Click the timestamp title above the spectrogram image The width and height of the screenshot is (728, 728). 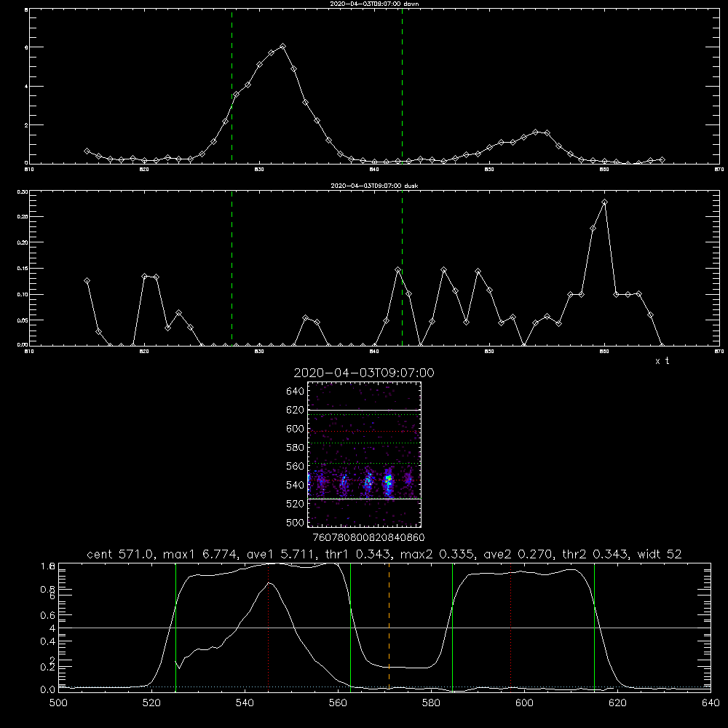(x=364, y=373)
